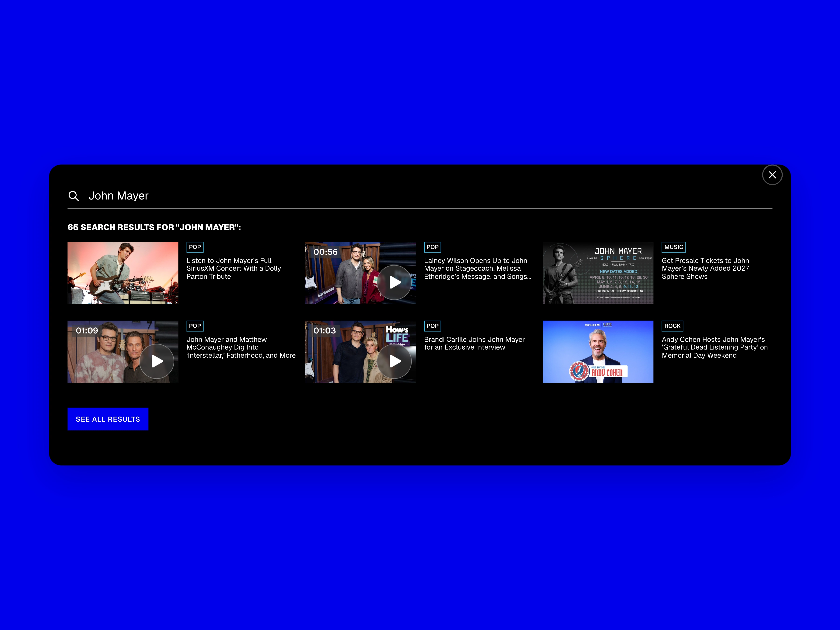The image size is (840, 630).
Task: Open 'Brandi Carlile Joins John Mayer' article
Action: pyautogui.click(x=474, y=343)
